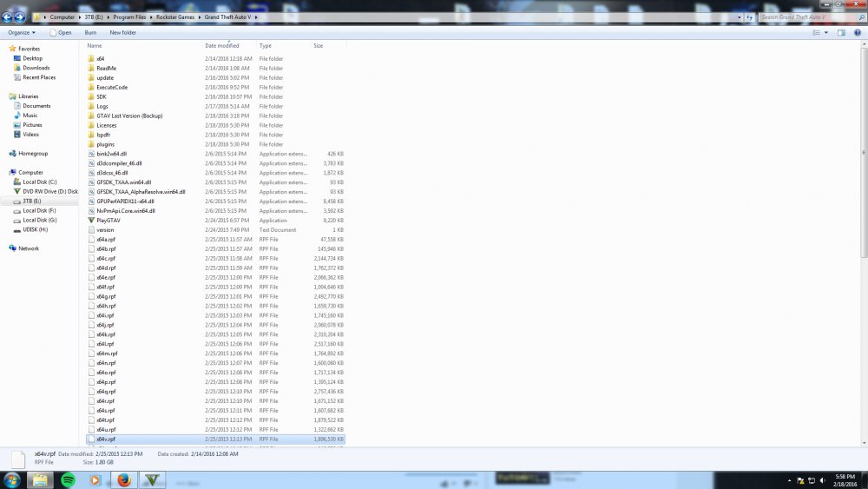Select the GFSDK_TXAA_AlphaResolve.win64.dll file
This screenshot has height=489, width=868.
[141, 192]
